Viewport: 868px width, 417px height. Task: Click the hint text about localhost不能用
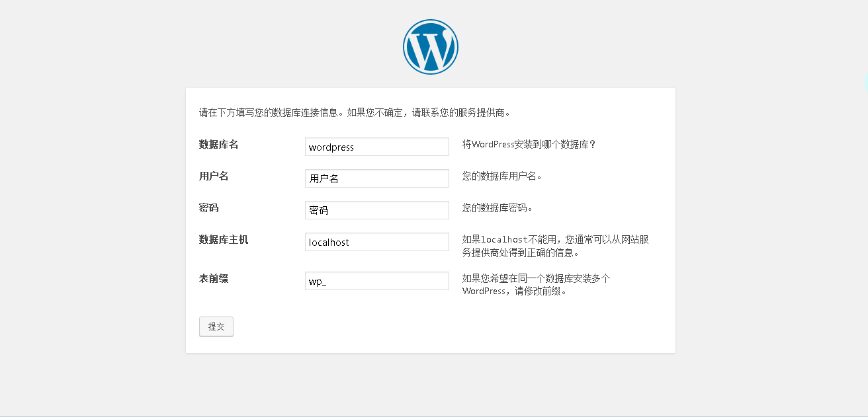556,246
